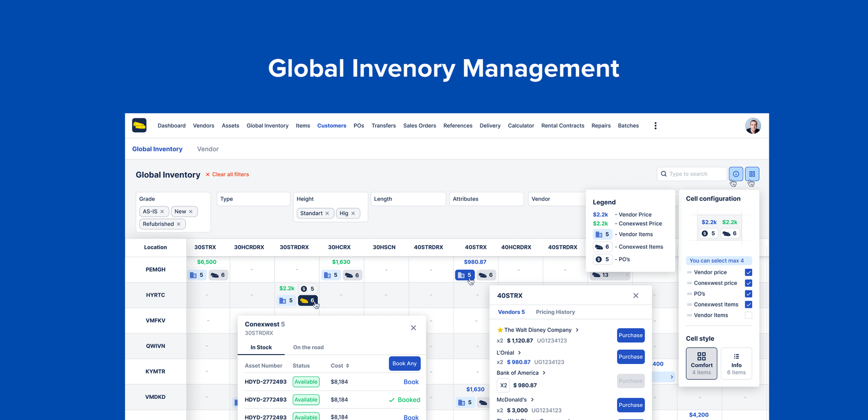The width and height of the screenshot is (868, 420).
Task: Click vendor items badge in PEMGH 30STRX cell
Action: tap(197, 275)
